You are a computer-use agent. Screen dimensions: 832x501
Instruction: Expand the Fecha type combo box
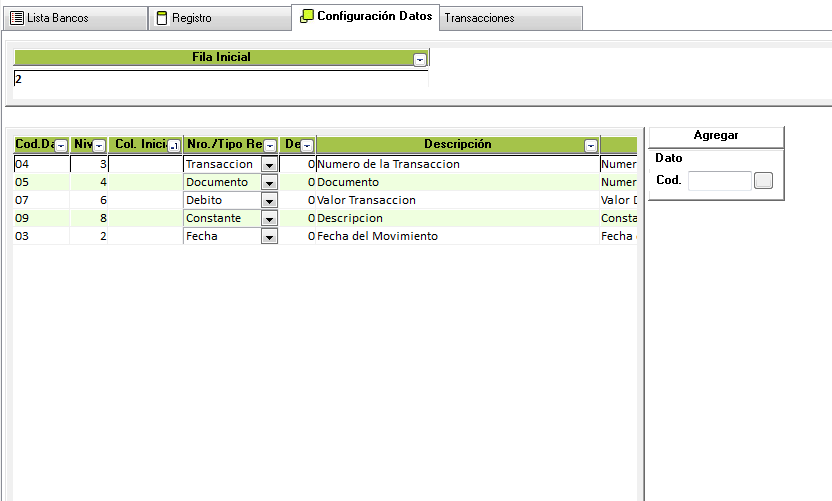tap(270, 237)
